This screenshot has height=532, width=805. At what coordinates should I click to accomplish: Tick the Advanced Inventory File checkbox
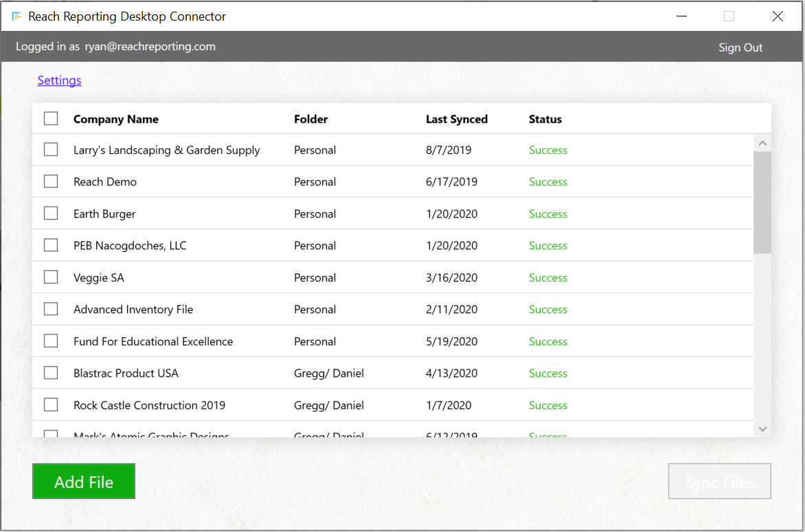[x=51, y=309]
